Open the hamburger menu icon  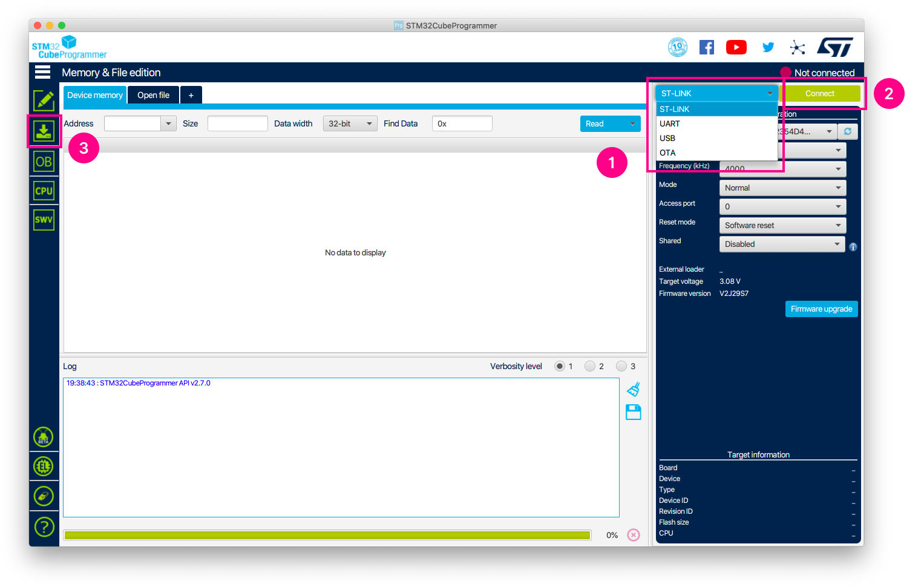click(x=42, y=73)
